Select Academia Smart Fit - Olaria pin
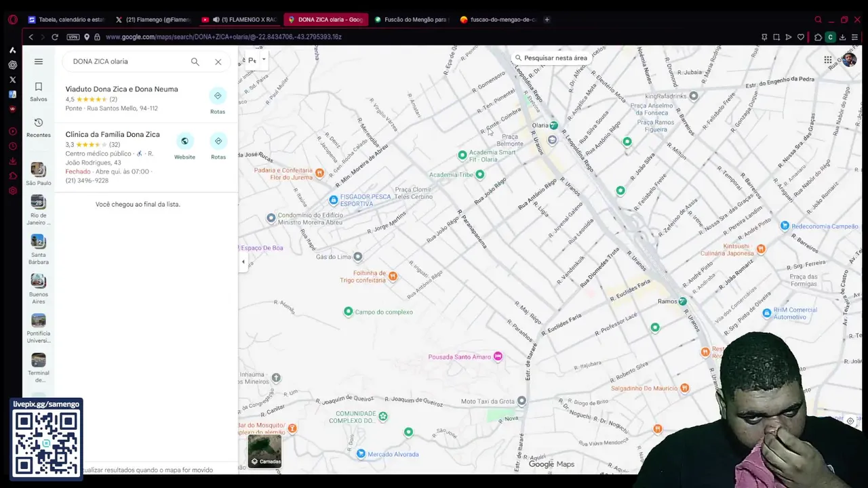Viewport: 868px width, 488px height. pos(462,155)
